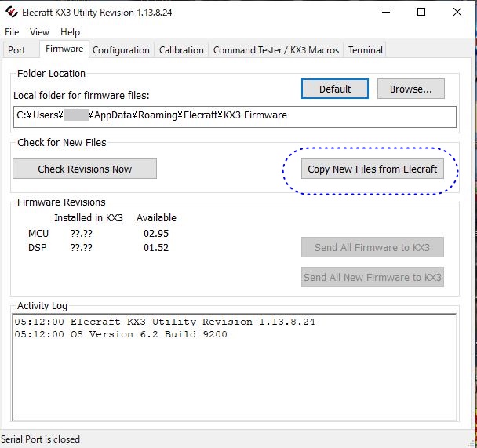
Task: Click the 'Elecraft KX3 Utility Revision' log line
Action: tap(165, 322)
